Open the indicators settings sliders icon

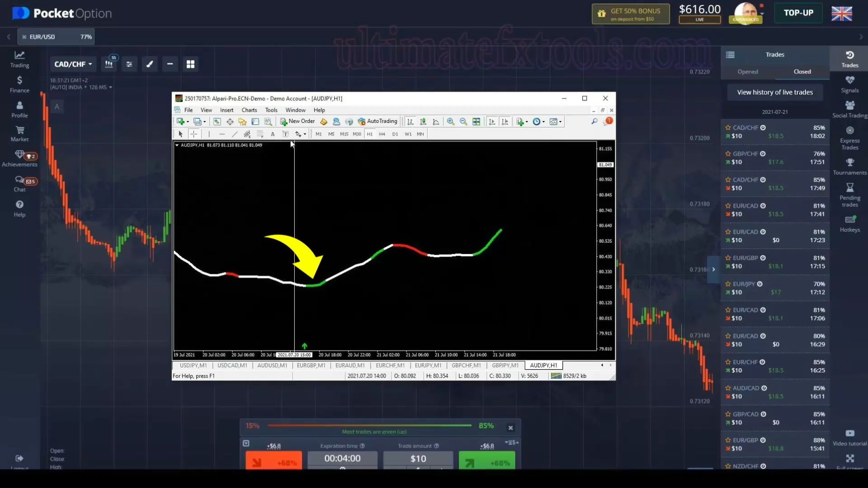tap(129, 64)
